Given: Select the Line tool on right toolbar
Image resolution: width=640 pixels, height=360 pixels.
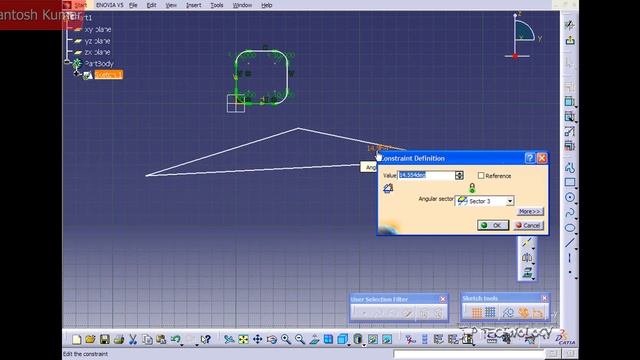Looking at the screenshot, I should pos(570,243).
